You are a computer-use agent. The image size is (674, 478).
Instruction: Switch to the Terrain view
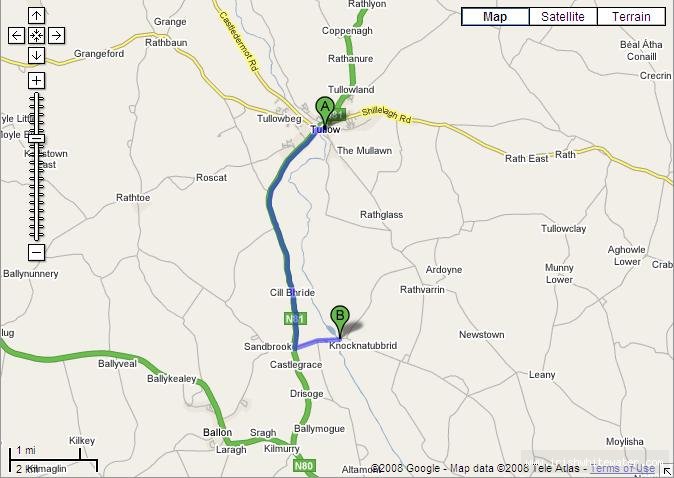click(631, 16)
